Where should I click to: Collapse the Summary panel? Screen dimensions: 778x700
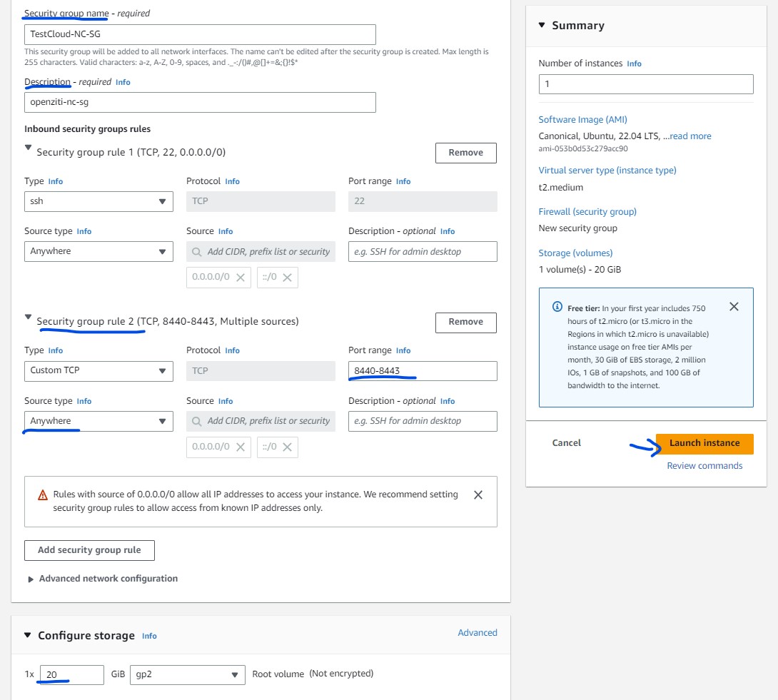tap(541, 26)
